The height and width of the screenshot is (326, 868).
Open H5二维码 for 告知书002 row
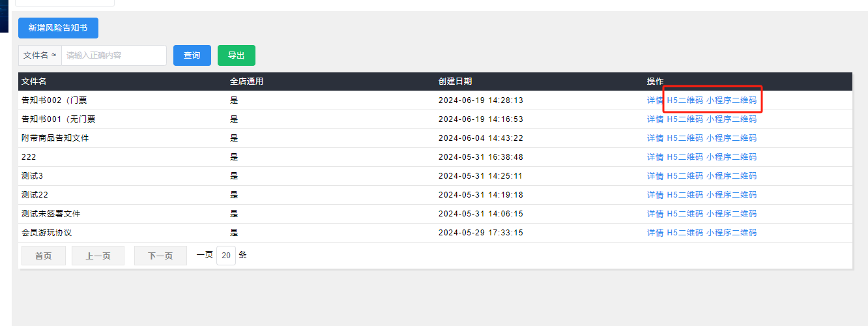(685, 100)
